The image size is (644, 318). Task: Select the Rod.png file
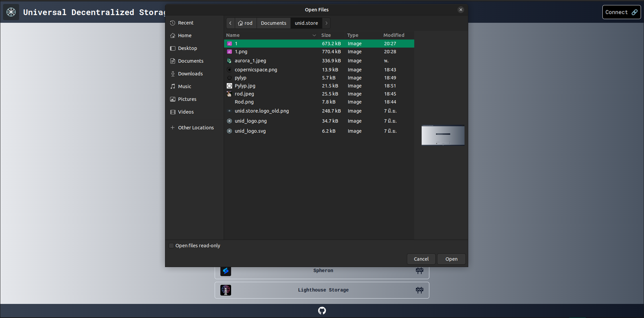(x=319, y=102)
